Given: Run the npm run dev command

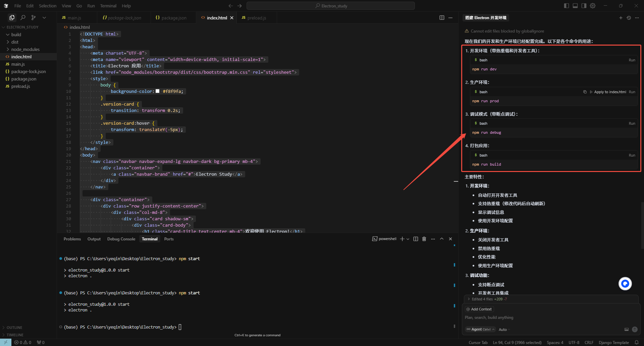Looking at the screenshot, I should 632,60.
